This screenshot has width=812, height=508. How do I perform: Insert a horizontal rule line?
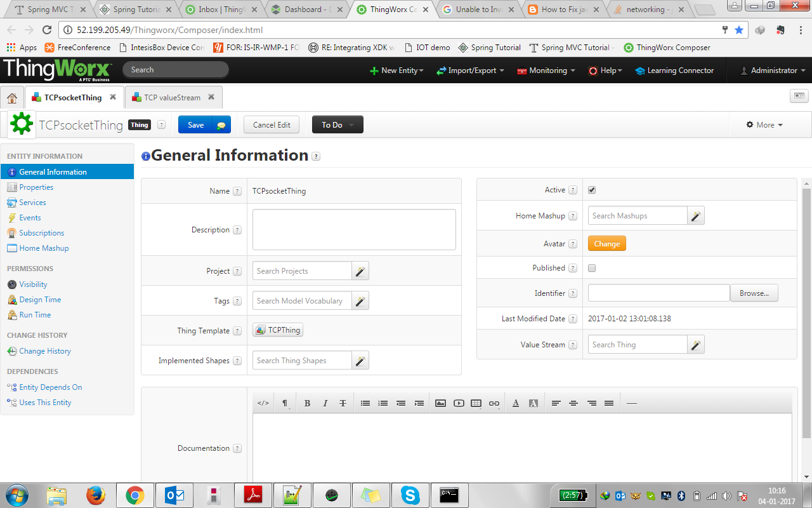click(x=631, y=403)
